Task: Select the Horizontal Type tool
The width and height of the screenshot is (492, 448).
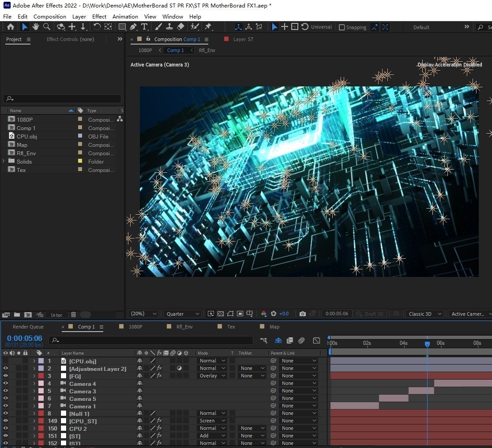Action: pos(144,27)
